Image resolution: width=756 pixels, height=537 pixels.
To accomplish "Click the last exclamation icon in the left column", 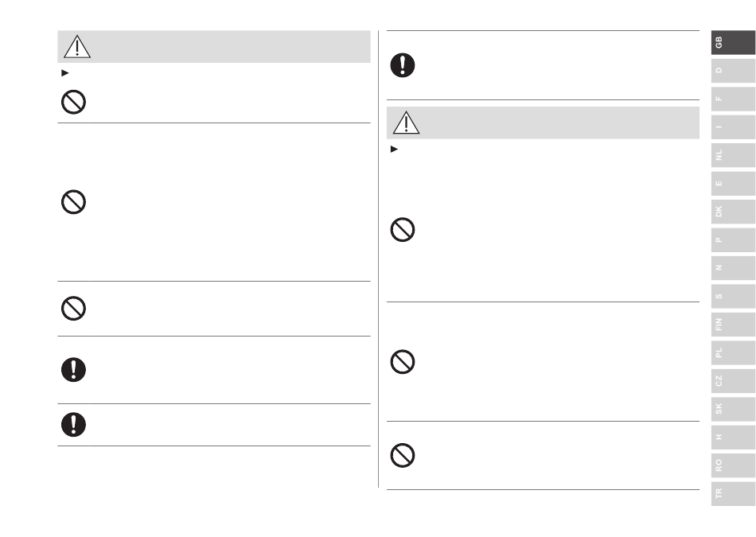I will (73, 425).
